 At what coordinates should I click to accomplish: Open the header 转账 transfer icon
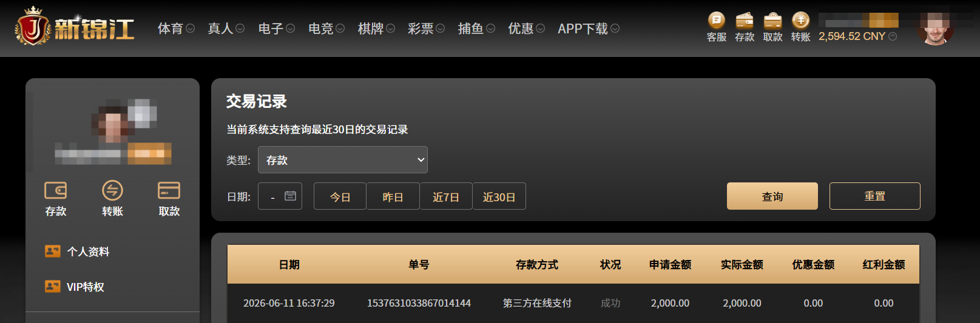pos(801,27)
